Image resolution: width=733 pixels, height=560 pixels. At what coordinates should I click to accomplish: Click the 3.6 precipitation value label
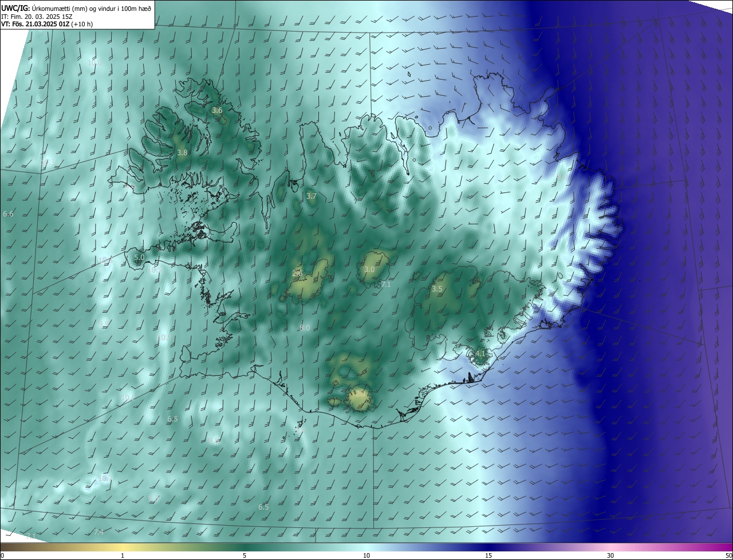(217, 111)
